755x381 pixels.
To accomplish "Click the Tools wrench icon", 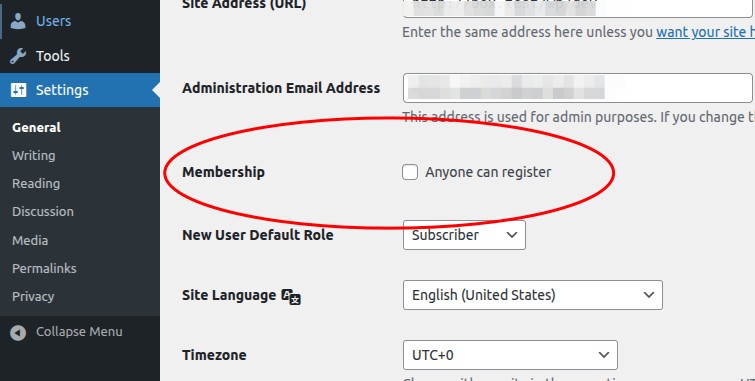I will coord(18,56).
